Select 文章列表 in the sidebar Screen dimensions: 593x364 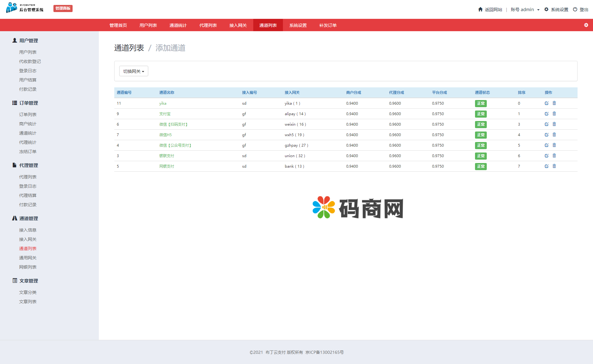[x=27, y=301]
